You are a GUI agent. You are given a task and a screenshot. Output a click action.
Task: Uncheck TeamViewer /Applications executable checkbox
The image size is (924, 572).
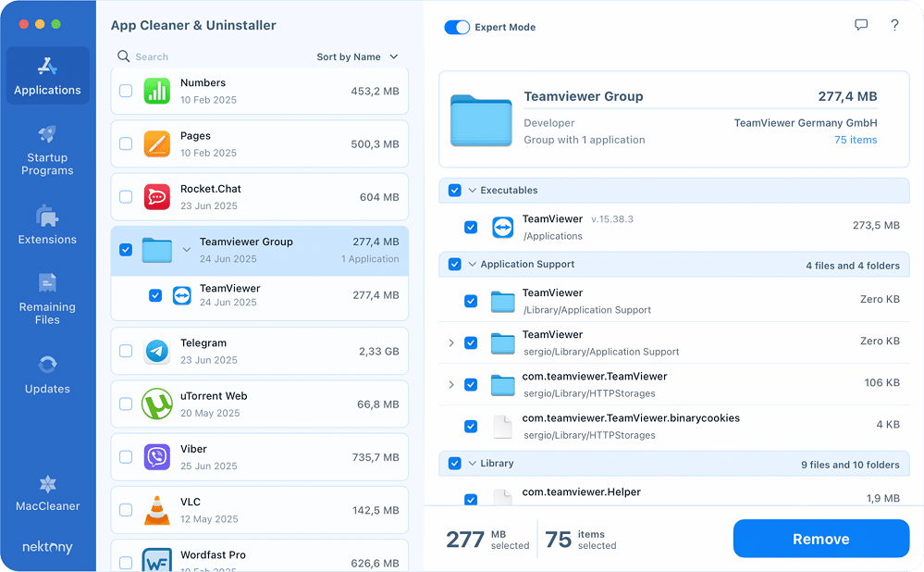point(470,227)
